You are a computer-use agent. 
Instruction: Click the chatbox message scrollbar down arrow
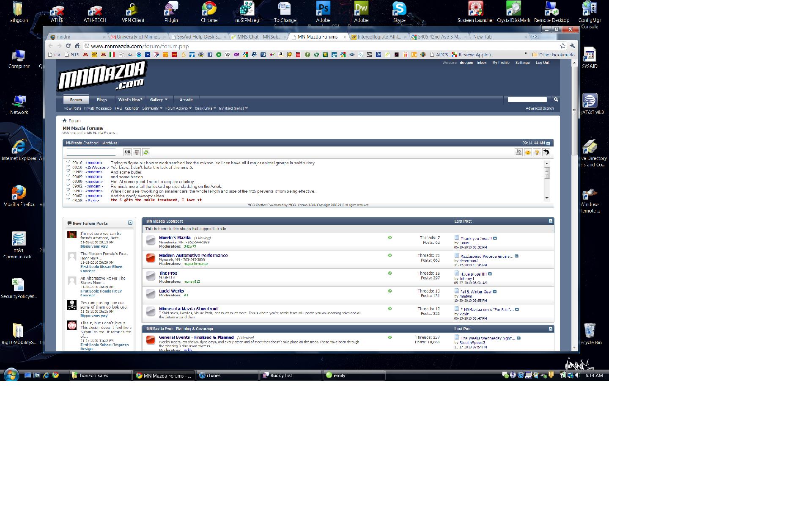point(547,198)
